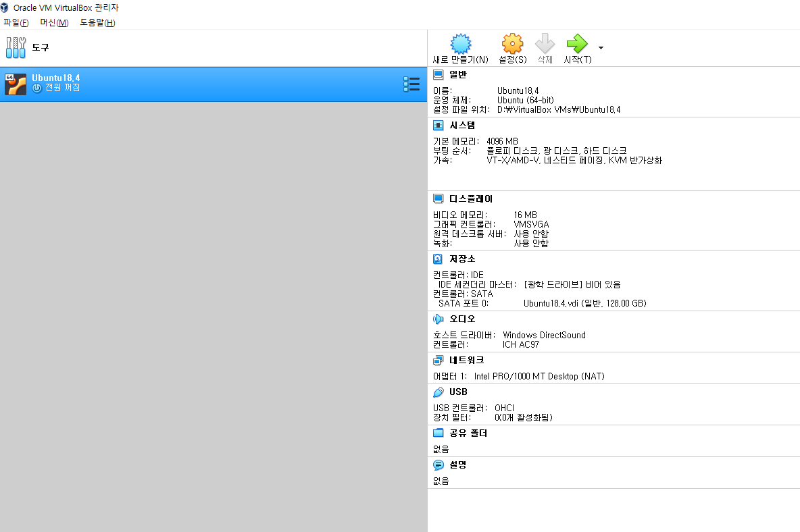
Task: Open the Tools (도구) icon
Action: (x=16, y=47)
